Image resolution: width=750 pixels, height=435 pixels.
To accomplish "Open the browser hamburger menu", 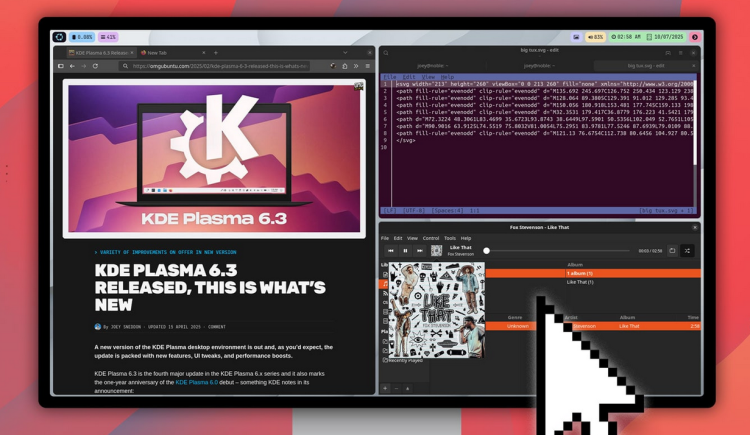I will (x=367, y=66).
